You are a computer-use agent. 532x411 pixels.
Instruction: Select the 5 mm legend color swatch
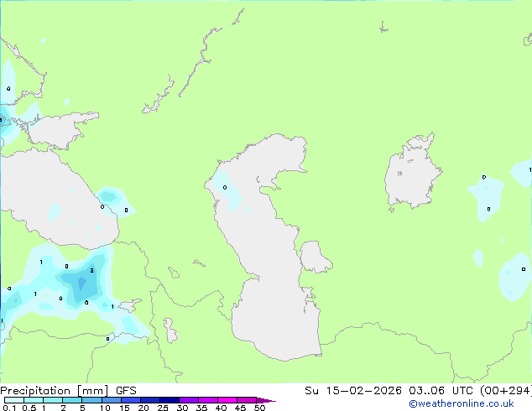point(91,400)
